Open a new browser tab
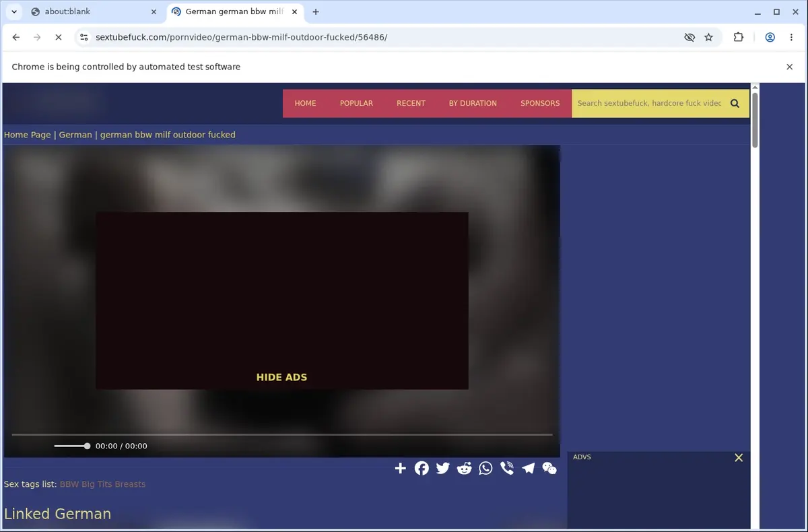 pos(316,11)
